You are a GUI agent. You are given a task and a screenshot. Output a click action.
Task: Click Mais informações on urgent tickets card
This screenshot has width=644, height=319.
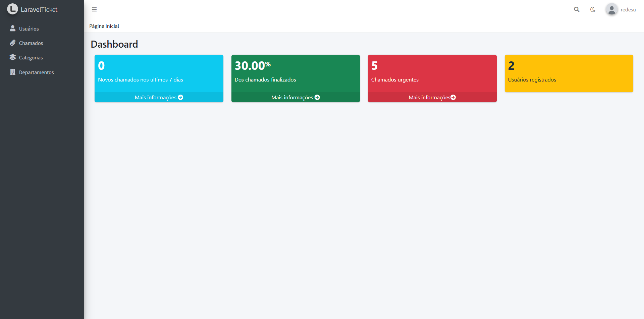pyautogui.click(x=432, y=97)
